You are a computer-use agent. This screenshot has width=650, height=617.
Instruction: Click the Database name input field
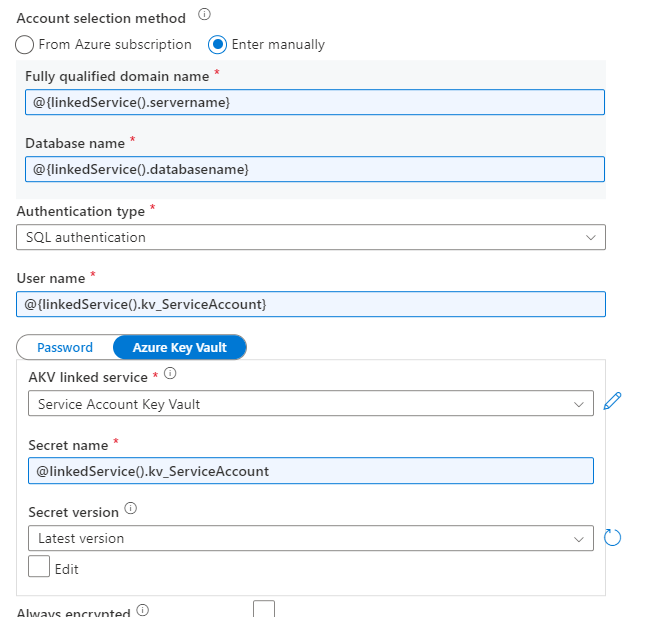[315, 169]
